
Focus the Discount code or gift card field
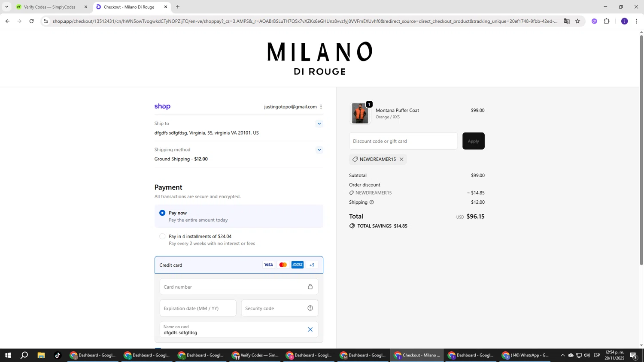tap(403, 141)
